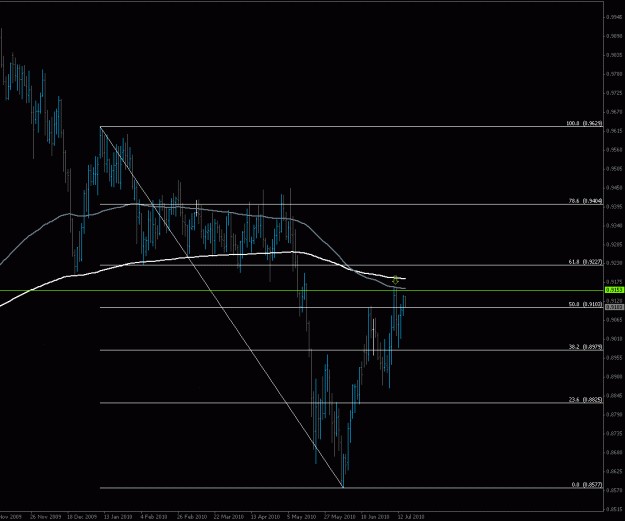This screenshot has height=521, width=625.
Task: Click the 0.8735 price axis value
Action: click(614, 433)
